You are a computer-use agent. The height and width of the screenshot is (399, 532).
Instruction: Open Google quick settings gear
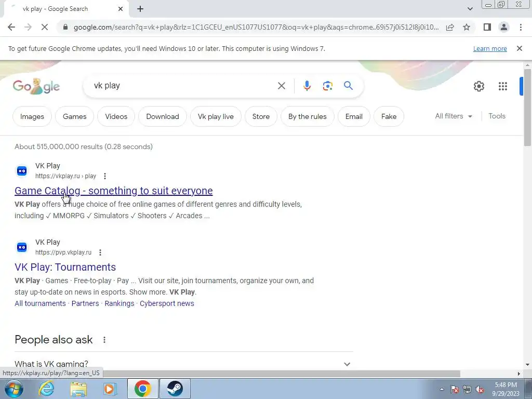pos(478,86)
